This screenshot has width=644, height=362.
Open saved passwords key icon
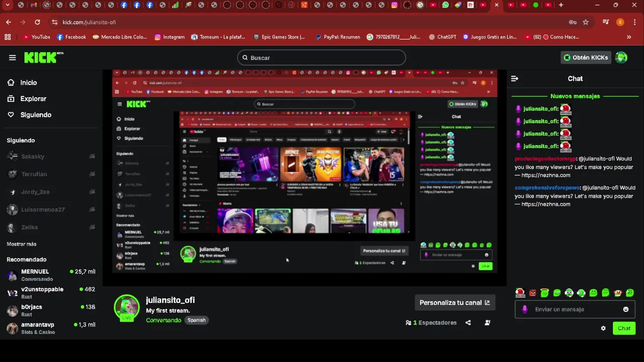[573, 22]
